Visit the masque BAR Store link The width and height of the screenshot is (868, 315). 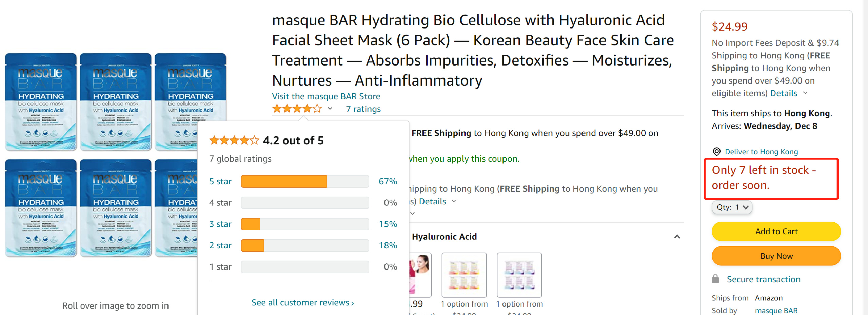(326, 96)
